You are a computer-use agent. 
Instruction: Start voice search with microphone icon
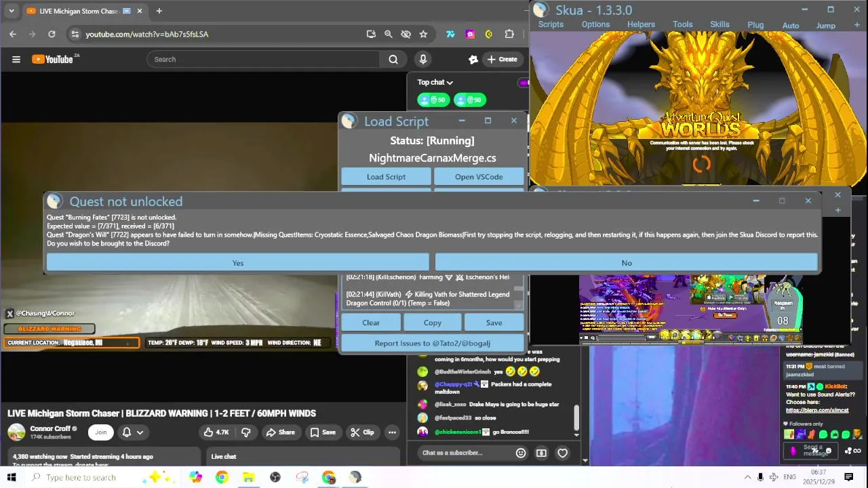pyautogui.click(x=423, y=59)
